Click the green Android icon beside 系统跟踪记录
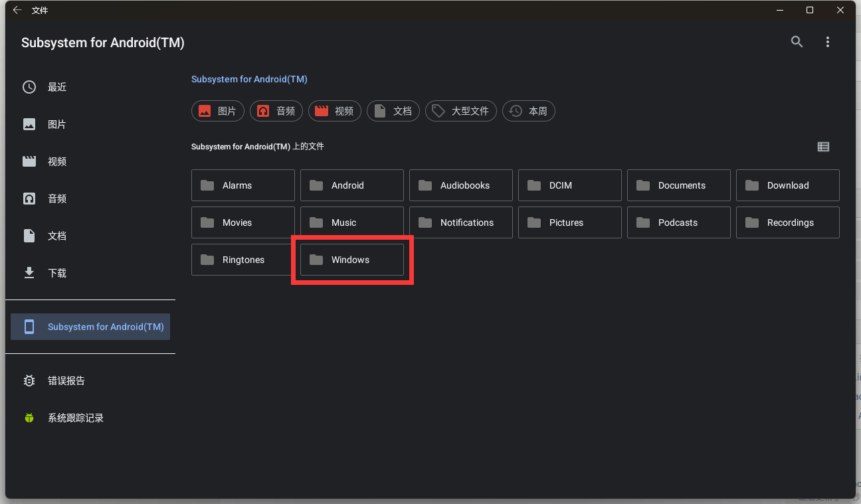This screenshot has width=861, height=504. point(29,418)
